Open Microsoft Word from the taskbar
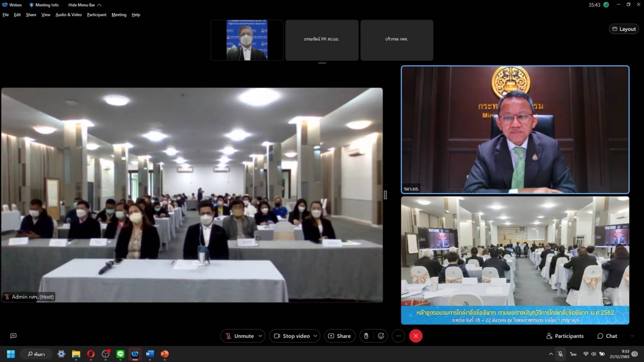The width and height of the screenshot is (644, 362). click(150, 354)
